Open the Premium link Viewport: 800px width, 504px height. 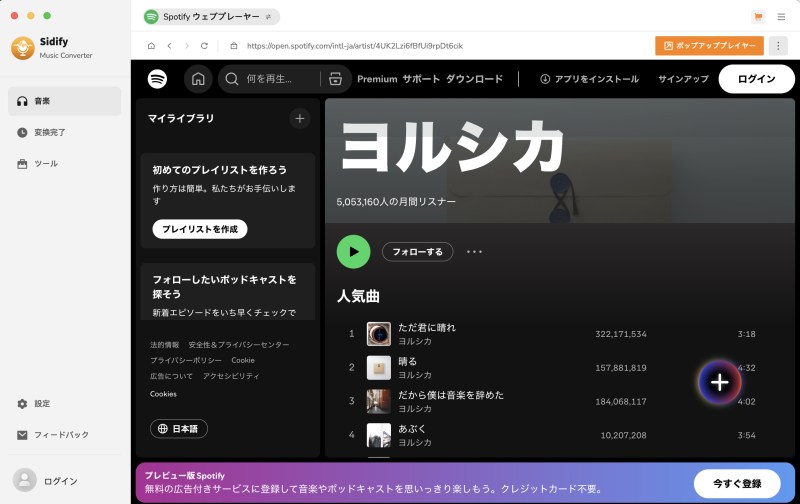[x=377, y=79]
